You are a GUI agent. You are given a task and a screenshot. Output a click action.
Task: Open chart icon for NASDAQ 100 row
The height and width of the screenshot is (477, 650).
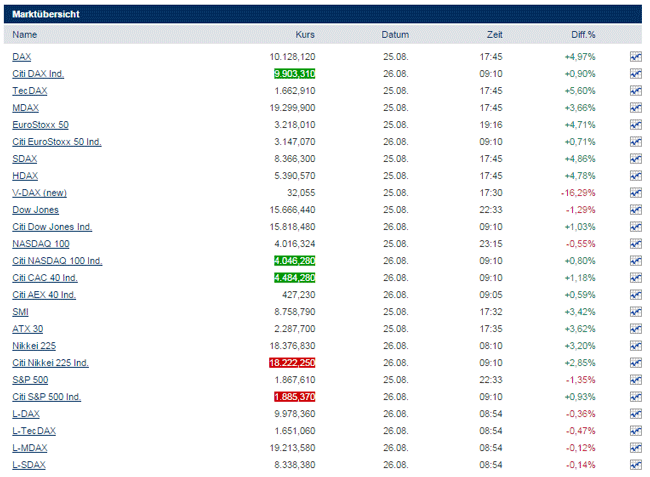click(x=635, y=244)
